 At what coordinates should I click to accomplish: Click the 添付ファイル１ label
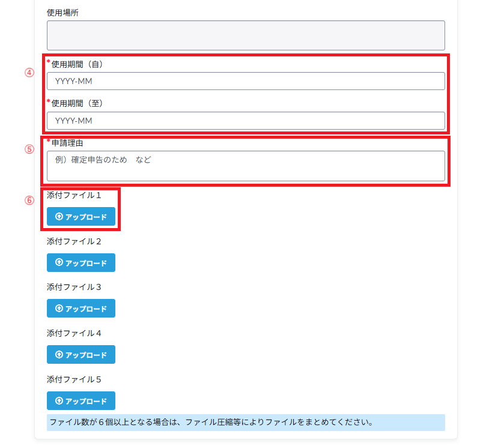click(x=74, y=195)
